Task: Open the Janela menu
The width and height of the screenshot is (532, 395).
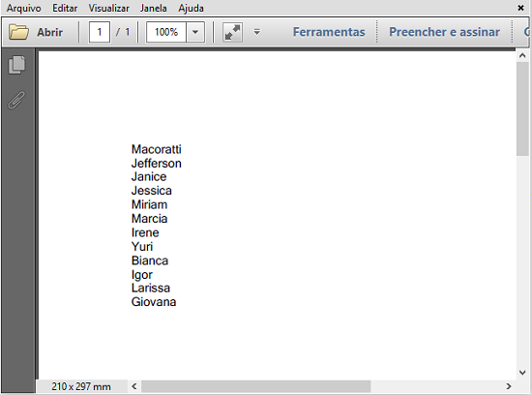Action: [x=154, y=8]
